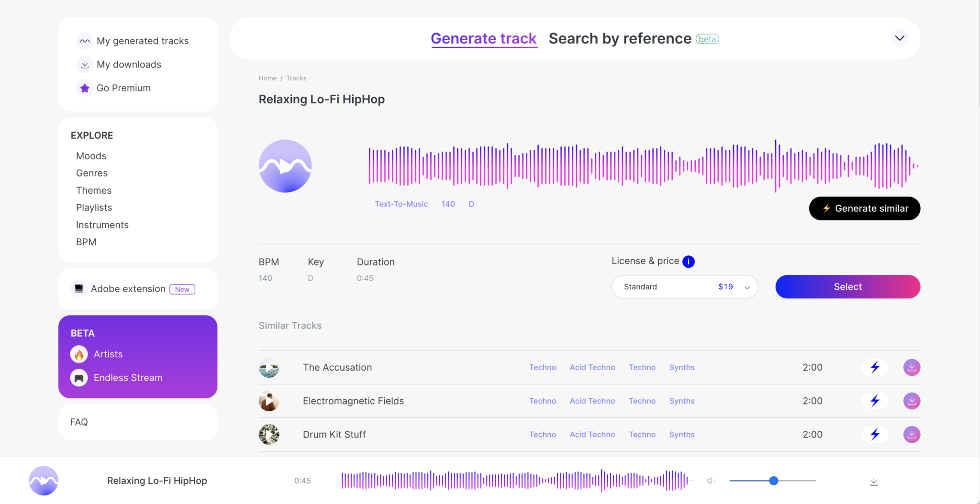980x504 pixels.
Task: Play Relaxing Lo-Fi HipHop using large cover icon
Action: (x=285, y=166)
